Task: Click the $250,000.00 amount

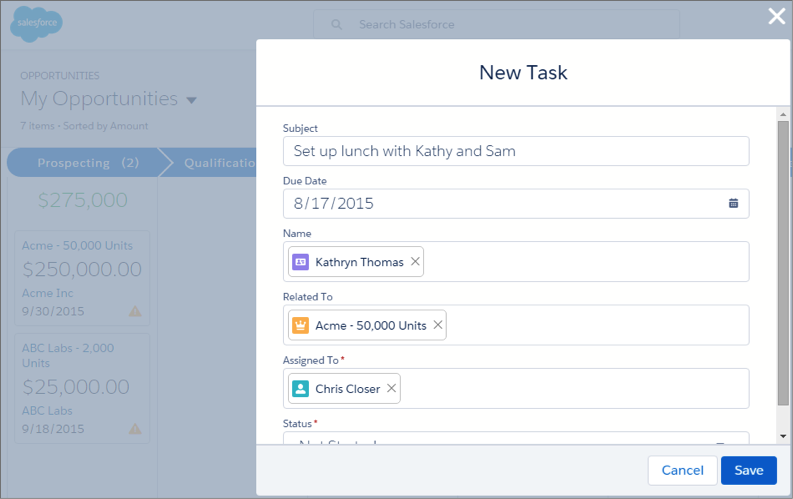Action: click(x=82, y=269)
